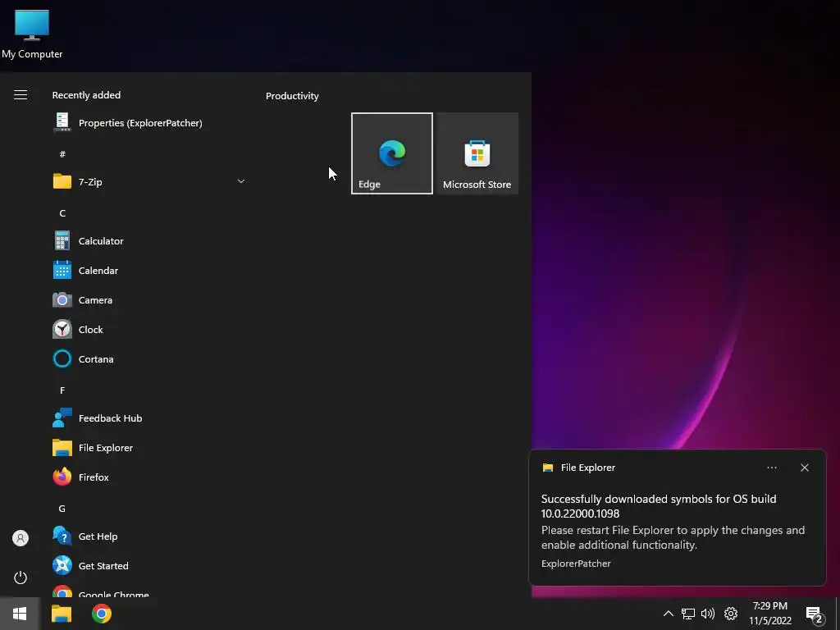Click the Show desktop sliver on taskbar
The image size is (840, 630).
pos(838,614)
